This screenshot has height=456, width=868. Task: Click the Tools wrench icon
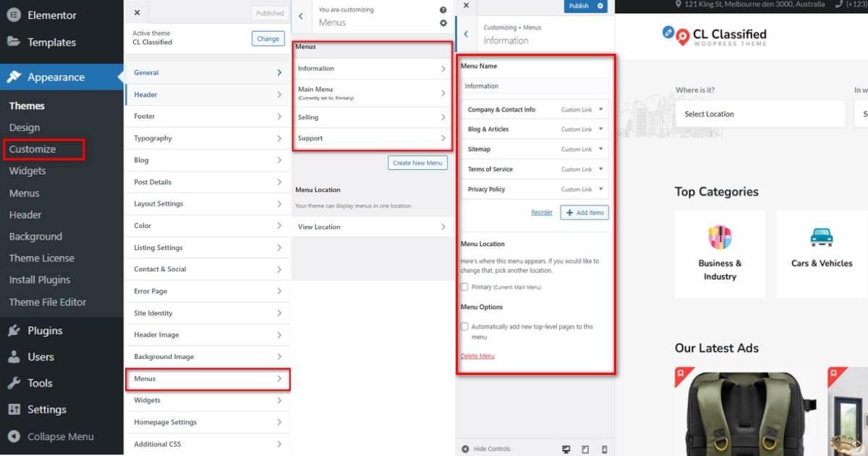(14, 383)
